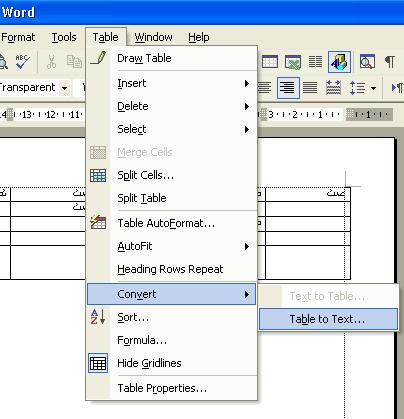The image size is (404, 419).
Task: Expand the Delete submenu
Action: point(171,106)
